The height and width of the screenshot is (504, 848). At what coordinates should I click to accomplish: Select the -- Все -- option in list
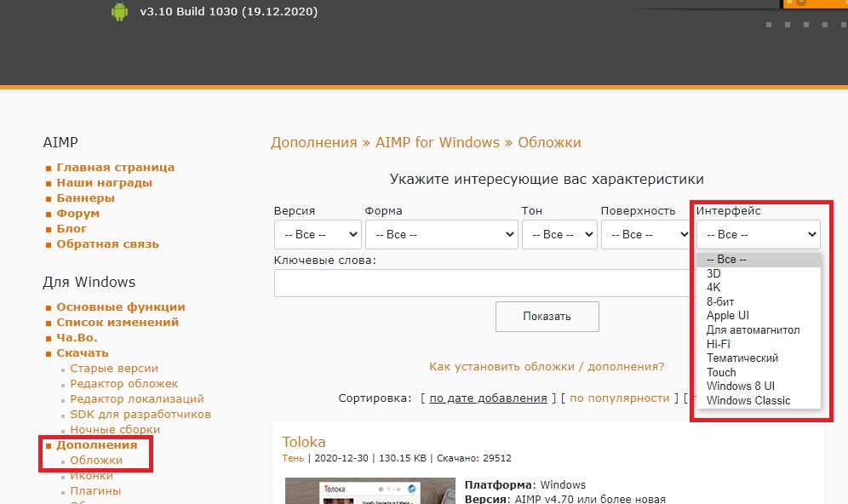[x=759, y=260]
